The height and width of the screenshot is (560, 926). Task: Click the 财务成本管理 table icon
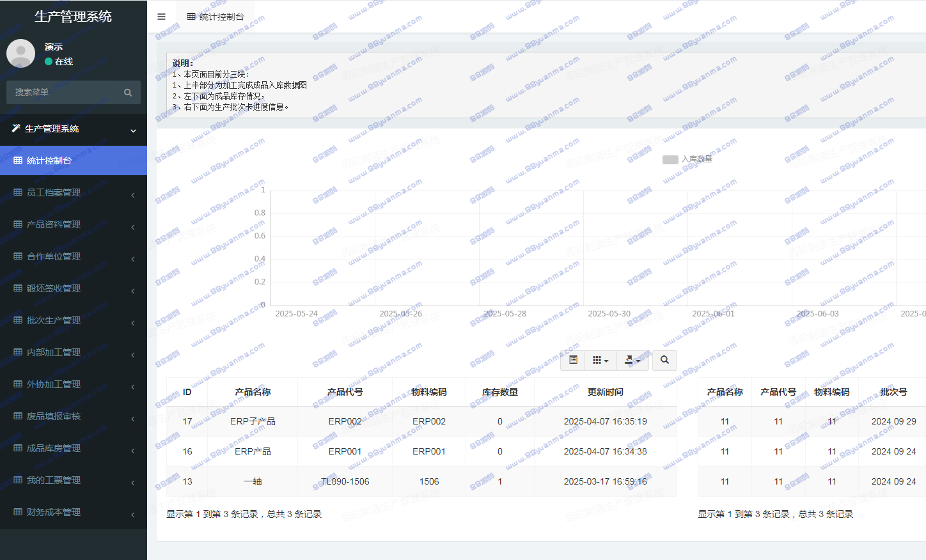[x=18, y=512]
